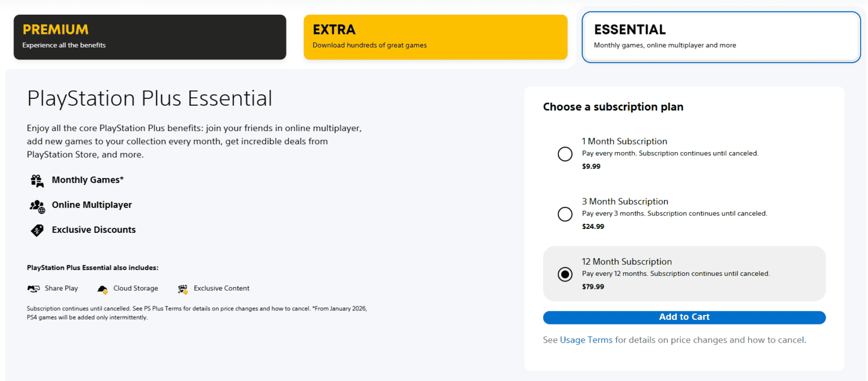Click the PlayStation Plus Essential heading
Screen dimensions: 868x381
(150, 98)
